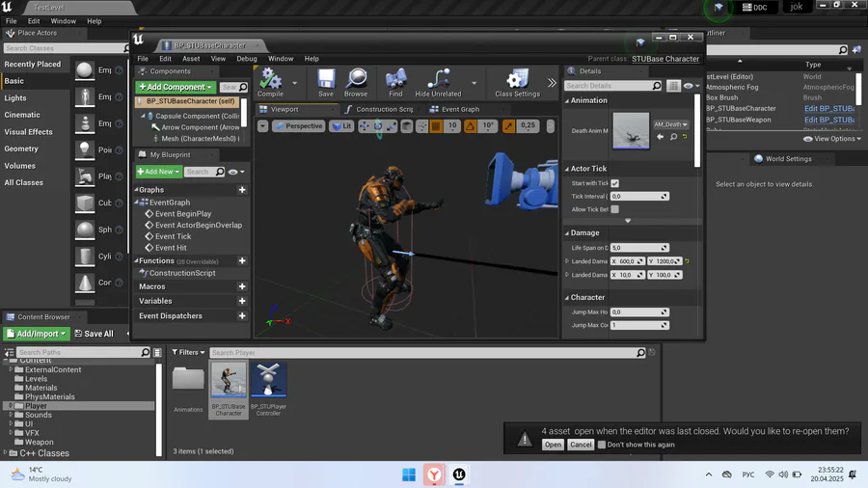Click the property matrix grid icon in Details

pyautogui.click(x=673, y=86)
